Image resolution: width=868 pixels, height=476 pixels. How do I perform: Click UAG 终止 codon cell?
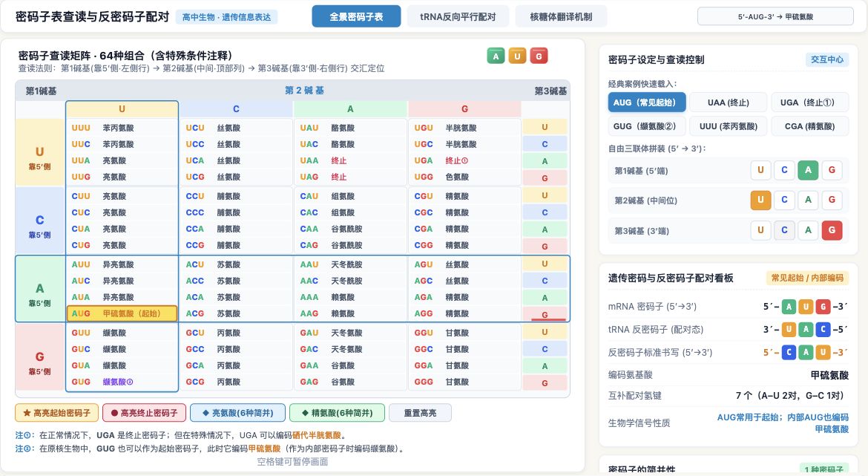tap(350, 177)
